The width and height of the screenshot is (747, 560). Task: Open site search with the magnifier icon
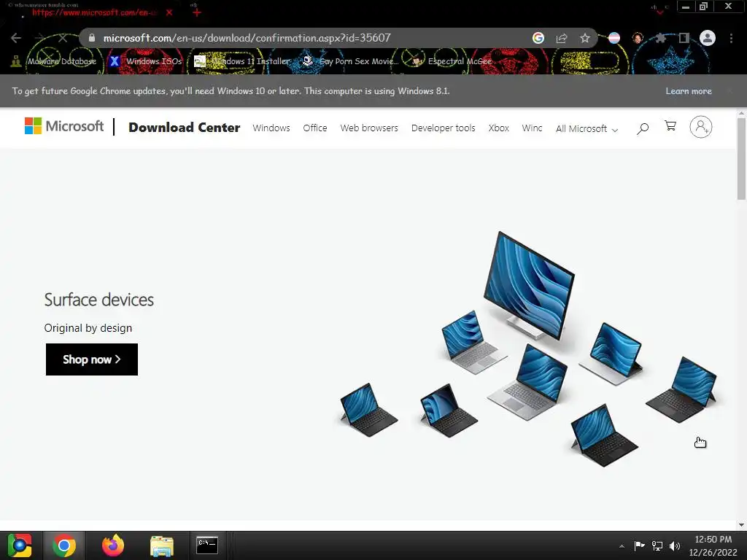pyautogui.click(x=643, y=128)
